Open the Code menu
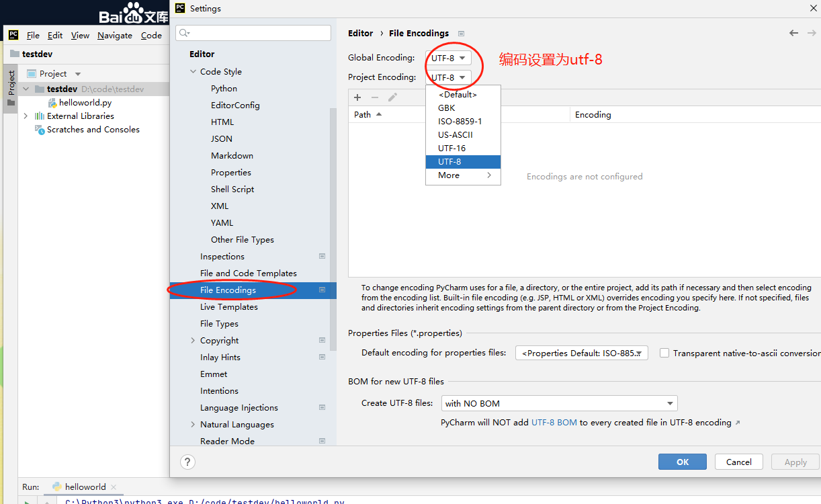This screenshot has width=821, height=504. 151,36
